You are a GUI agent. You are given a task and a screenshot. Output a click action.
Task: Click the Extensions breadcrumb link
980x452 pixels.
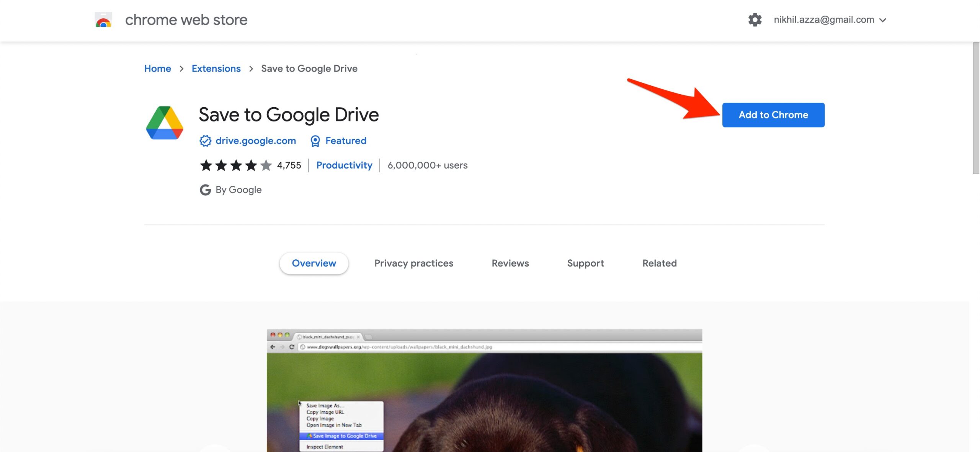pos(216,69)
